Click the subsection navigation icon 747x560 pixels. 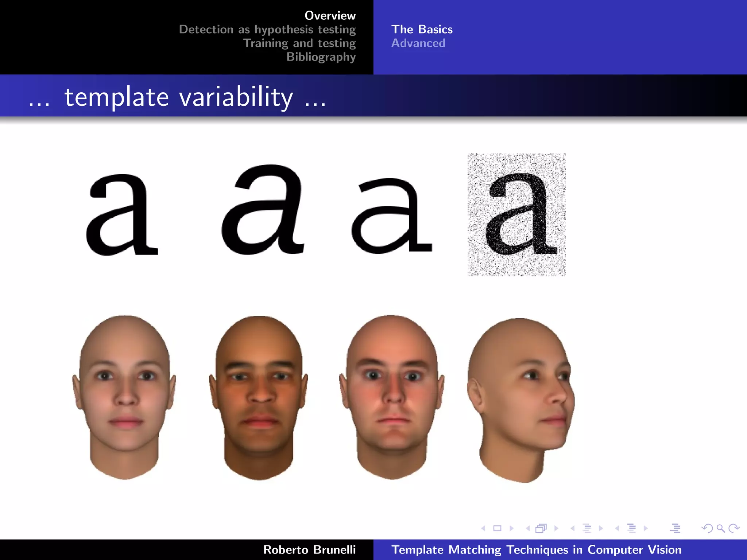(587, 528)
